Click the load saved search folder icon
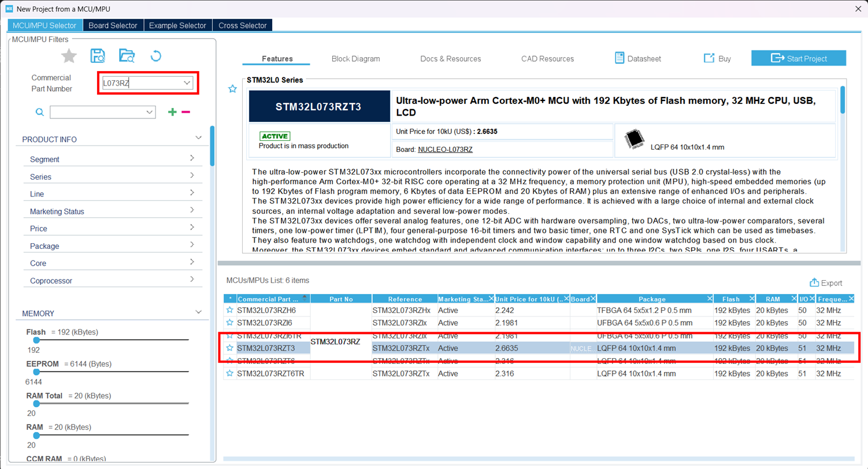This screenshot has height=469, width=868. click(x=127, y=56)
